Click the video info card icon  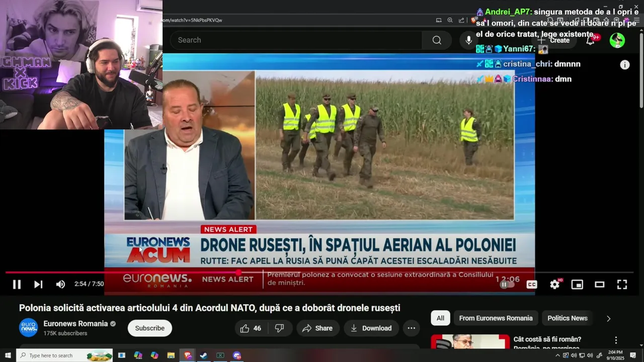click(624, 65)
